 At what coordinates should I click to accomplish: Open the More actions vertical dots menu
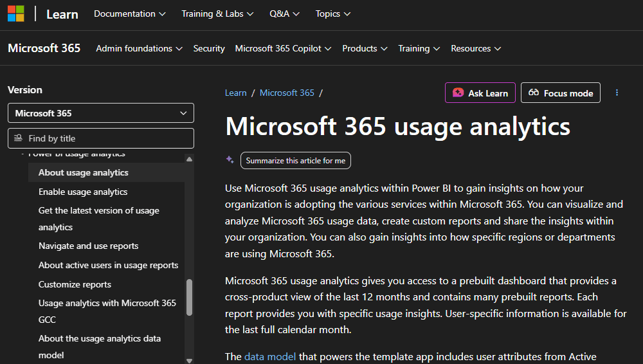coord(617,93)
